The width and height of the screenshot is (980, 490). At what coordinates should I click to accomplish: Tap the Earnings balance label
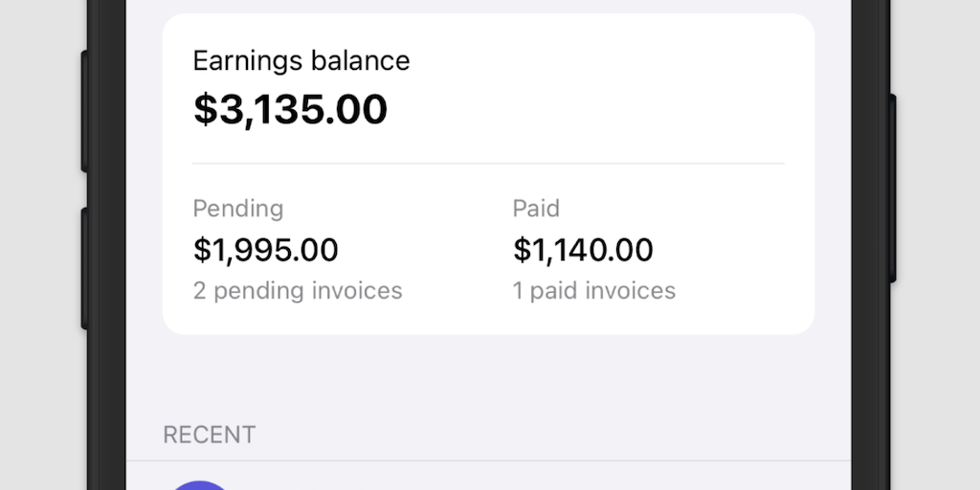tap(301, 60)
